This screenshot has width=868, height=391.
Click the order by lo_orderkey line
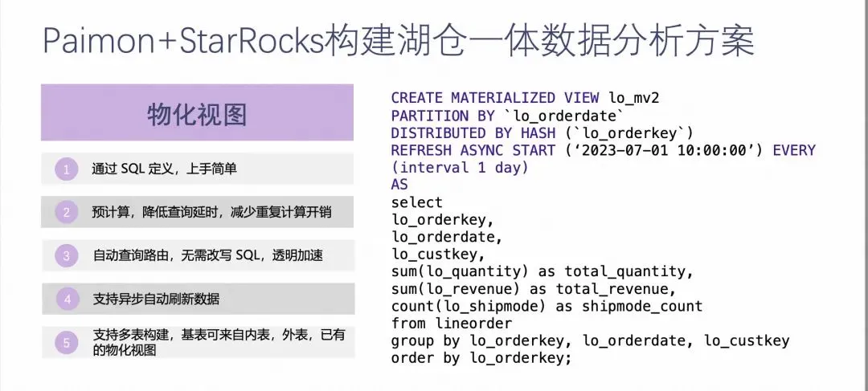(x=481, y=358)
